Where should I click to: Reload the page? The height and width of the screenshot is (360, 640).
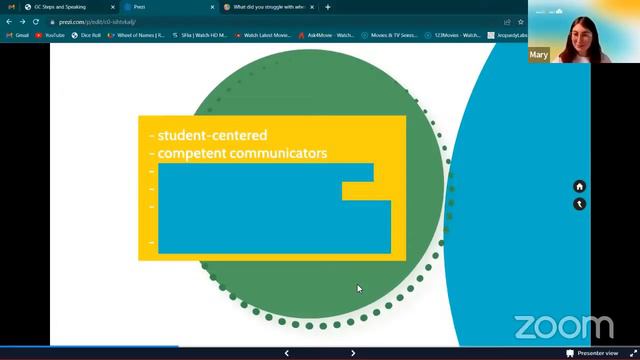pos(36,22)
